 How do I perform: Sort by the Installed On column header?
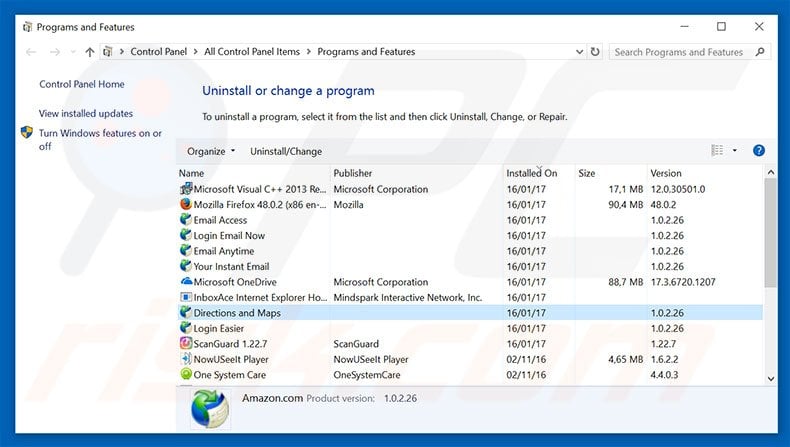539,173
